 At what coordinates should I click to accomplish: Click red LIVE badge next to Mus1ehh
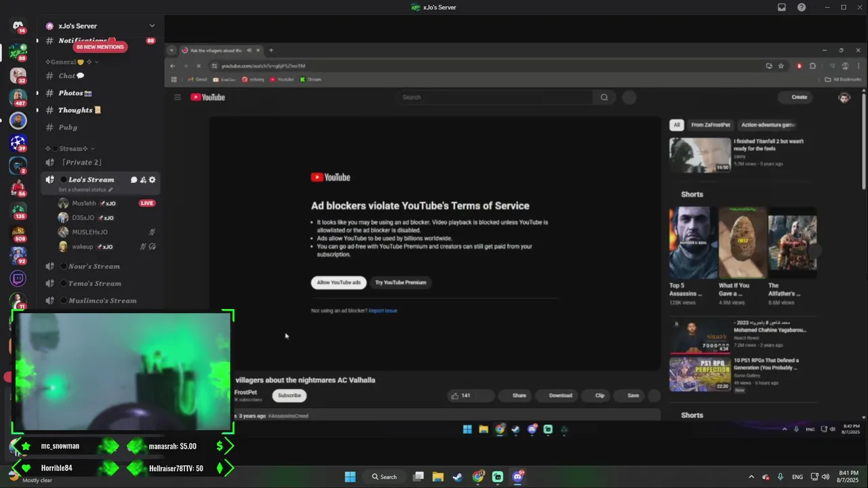[x=146, y=203]
